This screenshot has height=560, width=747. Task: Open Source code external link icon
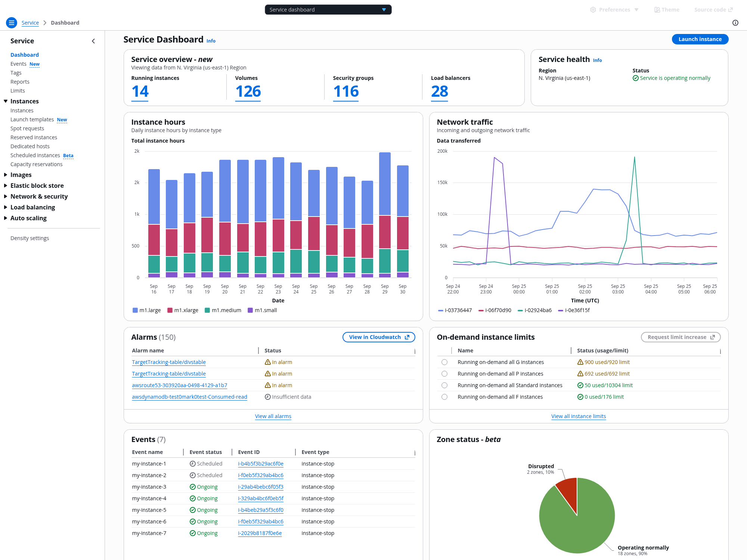(731, 10)
